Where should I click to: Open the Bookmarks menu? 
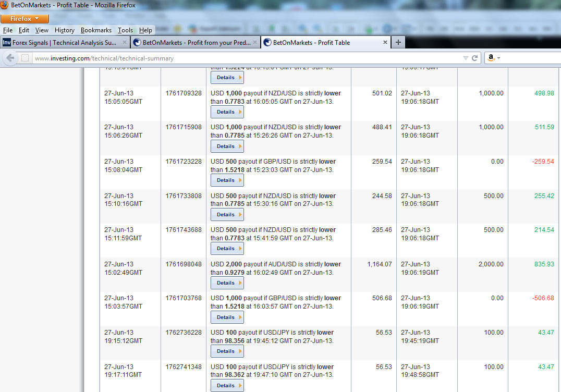[96, 30]
